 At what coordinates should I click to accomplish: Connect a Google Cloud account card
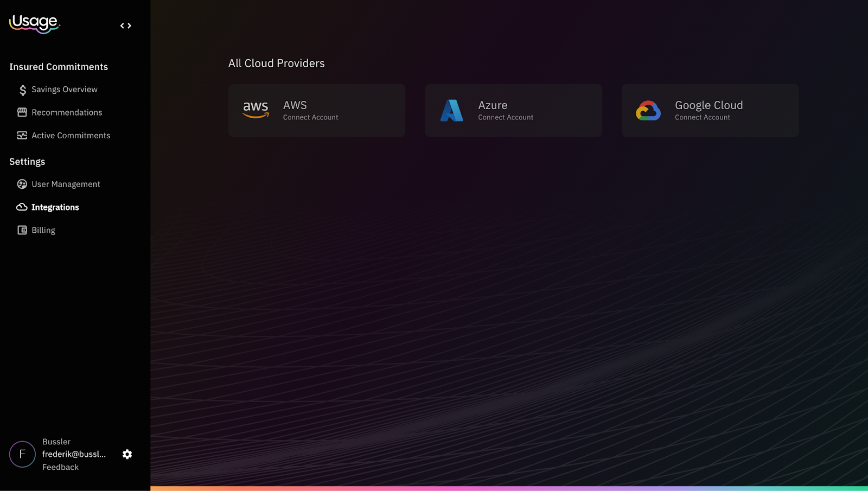coord(710,110)
